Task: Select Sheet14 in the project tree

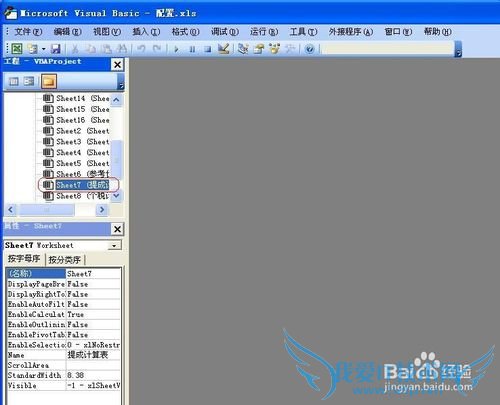Action: tap(76, 98)
